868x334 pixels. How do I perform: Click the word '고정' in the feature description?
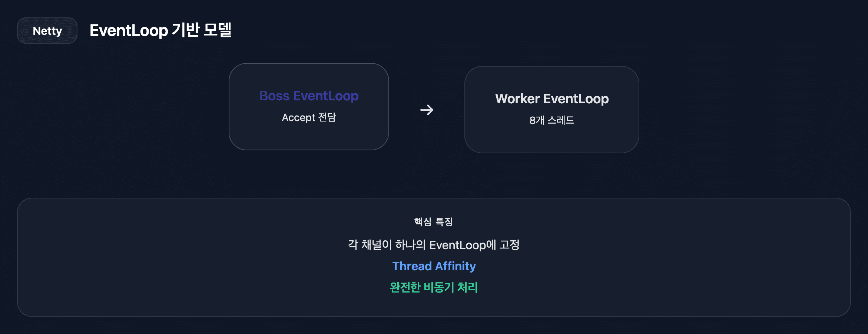pyautogui.click(x=509, y=245)
